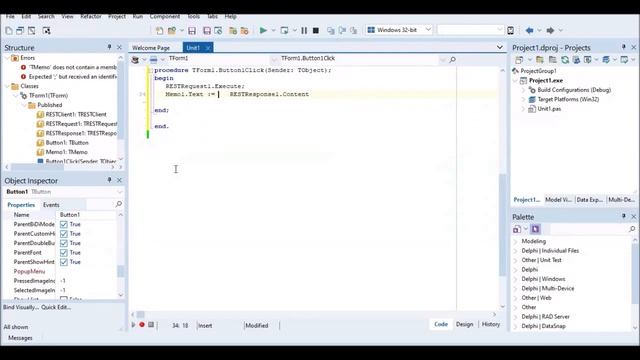Collapse the Classes node in Structure
640x360 pixels.
click(x=7, y=86)
